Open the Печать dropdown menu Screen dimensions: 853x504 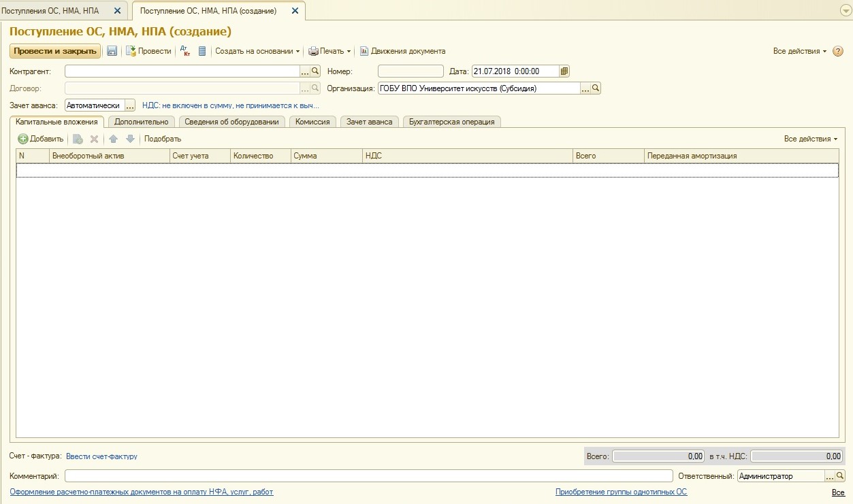(329, 51)
